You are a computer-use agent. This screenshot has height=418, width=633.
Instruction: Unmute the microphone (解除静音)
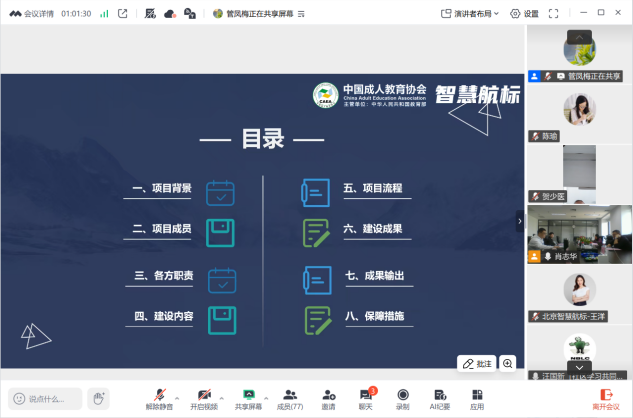(x=158, y=396)
